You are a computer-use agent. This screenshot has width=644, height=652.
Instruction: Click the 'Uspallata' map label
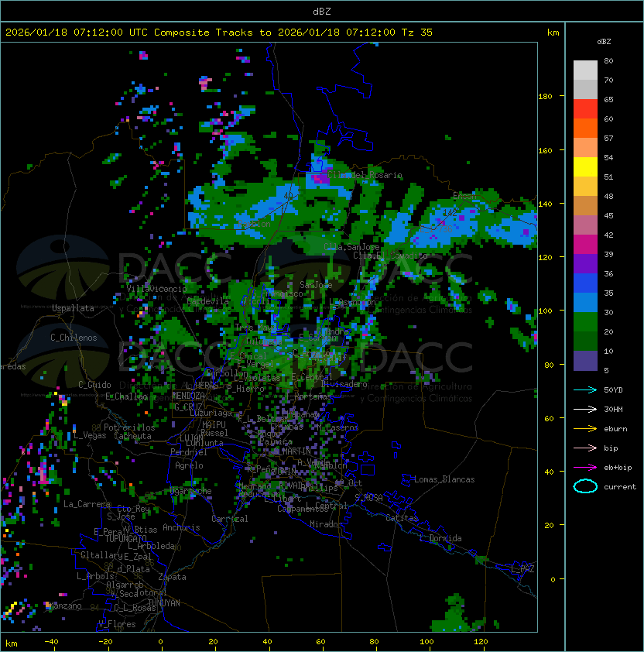point(73,308)
